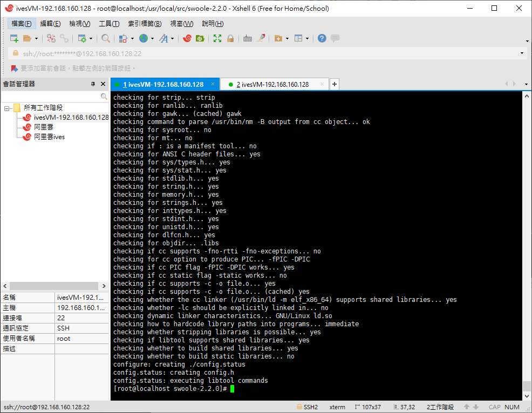Click the New session toolbar icon
532x413 pixels.
coord(14,38)
